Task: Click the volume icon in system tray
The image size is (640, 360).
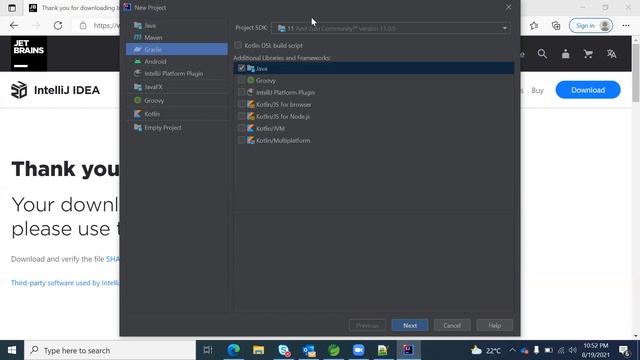Action: pos(573,350)
